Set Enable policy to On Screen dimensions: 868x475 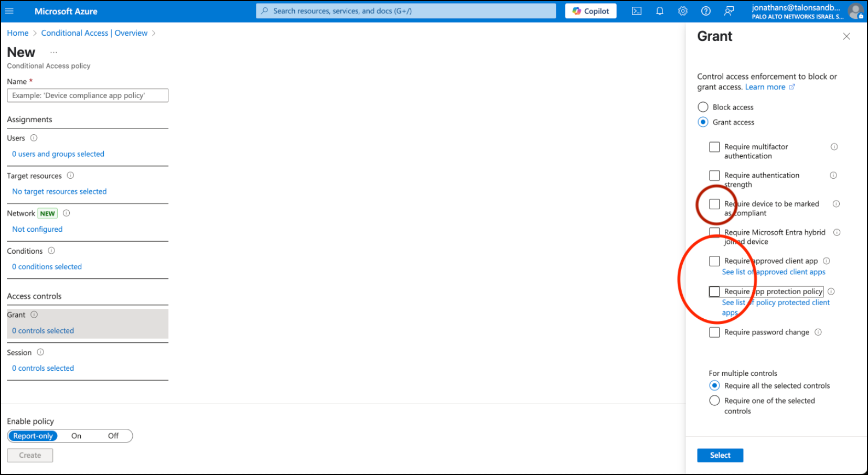[x=77, y=436]
